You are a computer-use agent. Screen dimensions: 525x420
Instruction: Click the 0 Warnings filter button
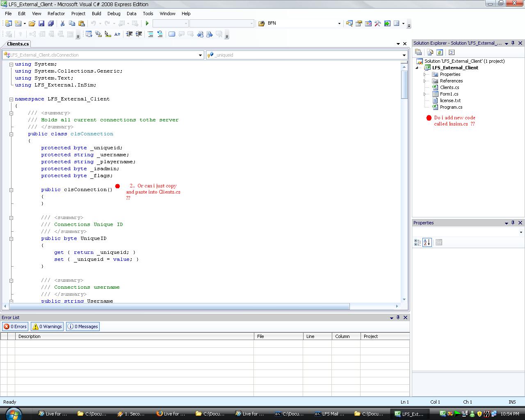47,326
